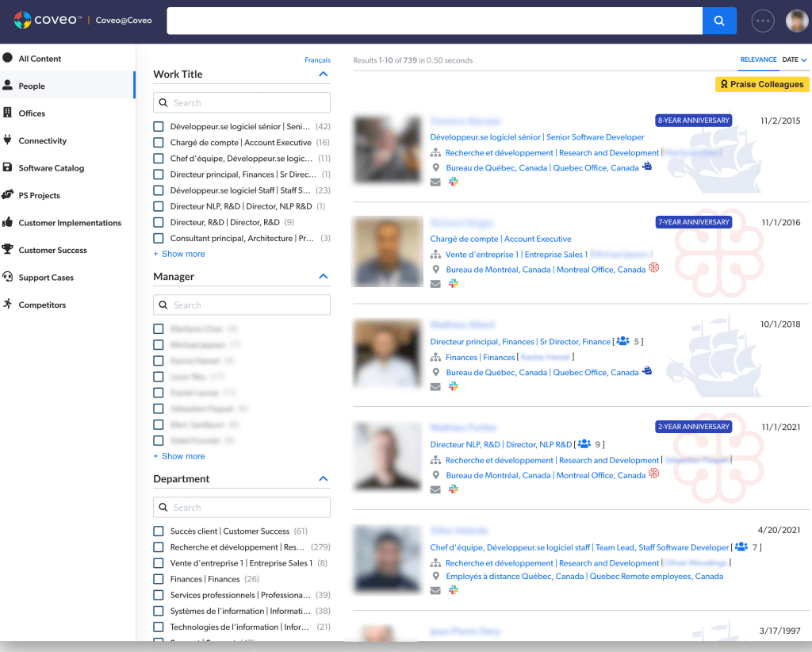Viewport: 812px width, 652px height.
Task: Open the Date sort dropdown
Action: coord(794,59)
